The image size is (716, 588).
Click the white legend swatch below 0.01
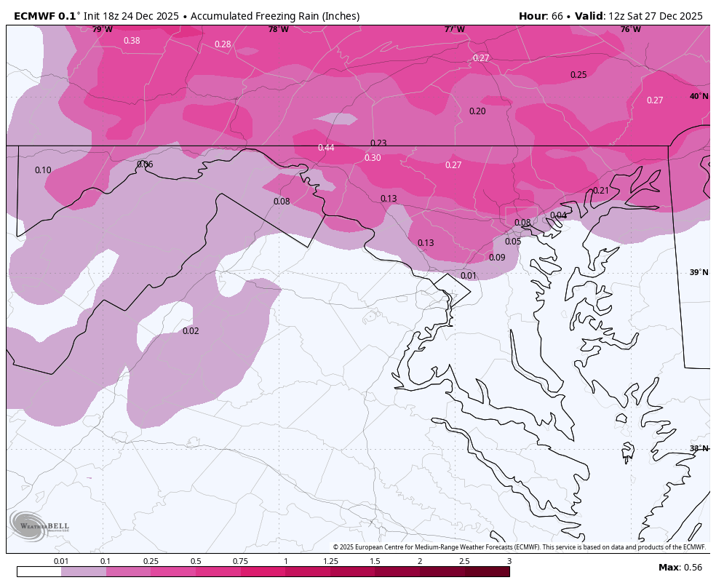pyautogui.click(x=39, y=572)
